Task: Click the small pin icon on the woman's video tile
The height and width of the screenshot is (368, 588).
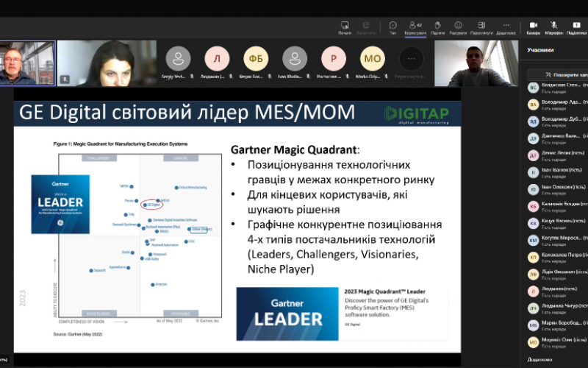Action: [x=65, y=79]
